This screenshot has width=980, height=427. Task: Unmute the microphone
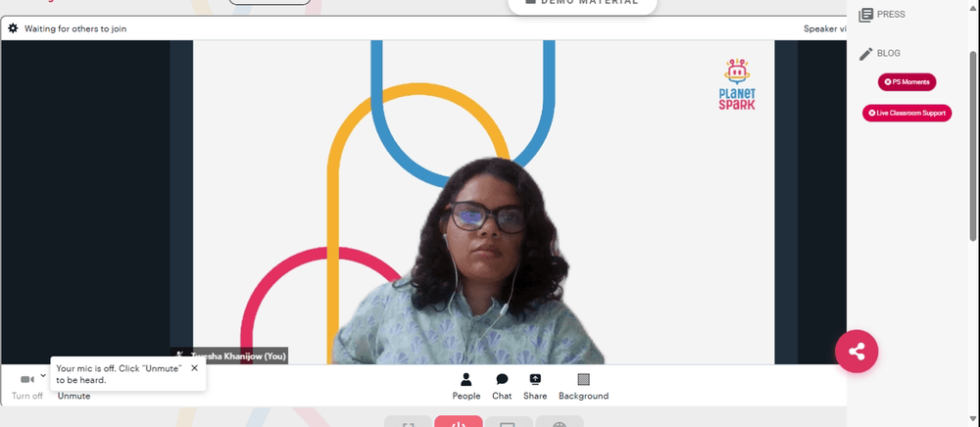[x=73, y=396]
